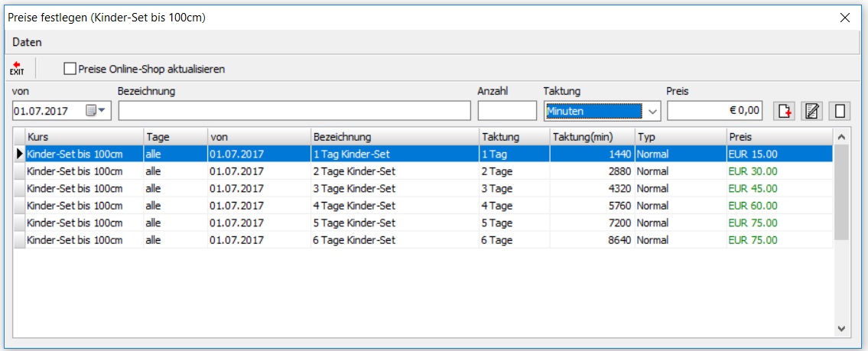Click the row indicator arrow of first row
The height and width of the screenshot is (351, 868).
tap(19, 154)
